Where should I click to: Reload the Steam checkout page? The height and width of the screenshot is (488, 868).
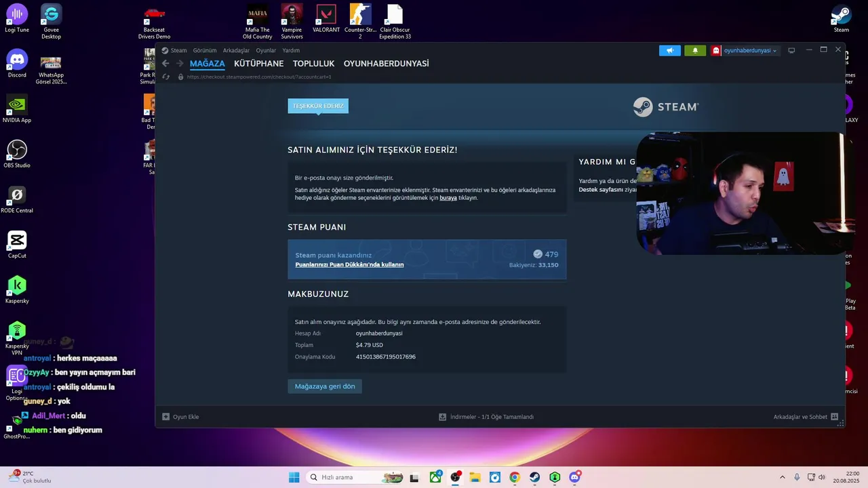pos(166,77)
